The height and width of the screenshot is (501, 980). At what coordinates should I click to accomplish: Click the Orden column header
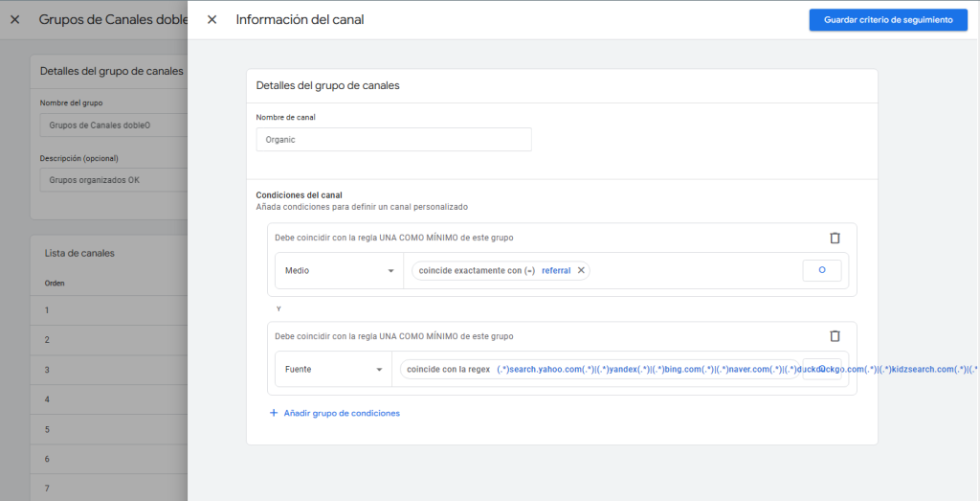(55, 284)
